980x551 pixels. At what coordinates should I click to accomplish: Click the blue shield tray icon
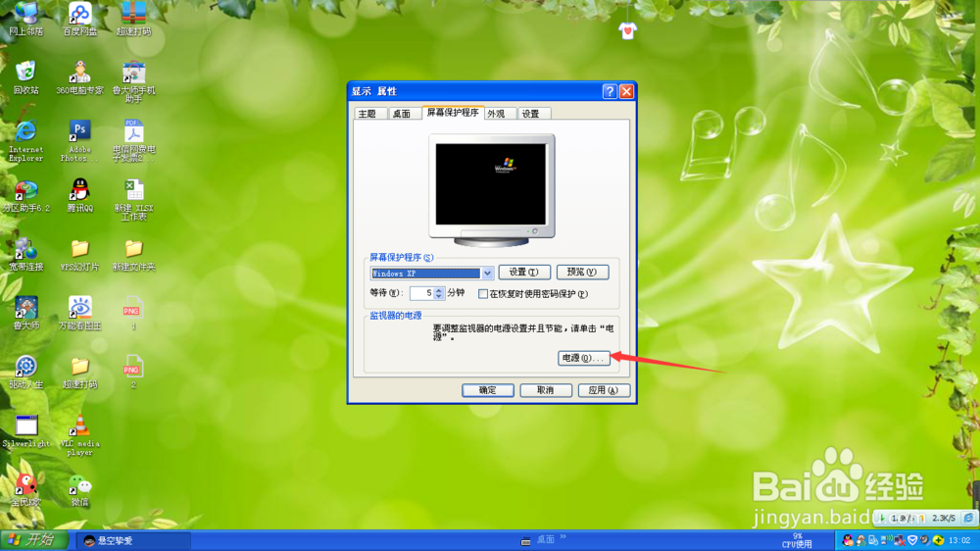[x=911, y=540]
